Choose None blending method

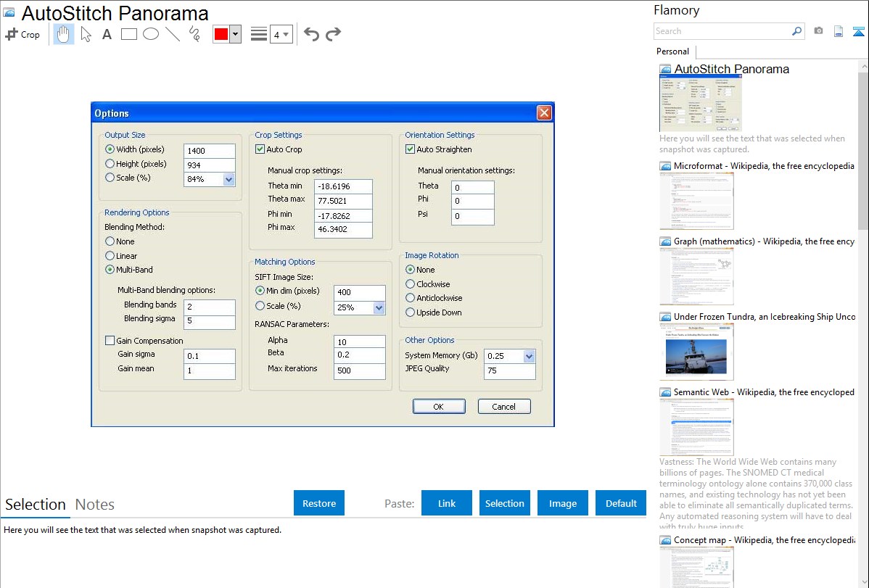(x=110, y=241)
